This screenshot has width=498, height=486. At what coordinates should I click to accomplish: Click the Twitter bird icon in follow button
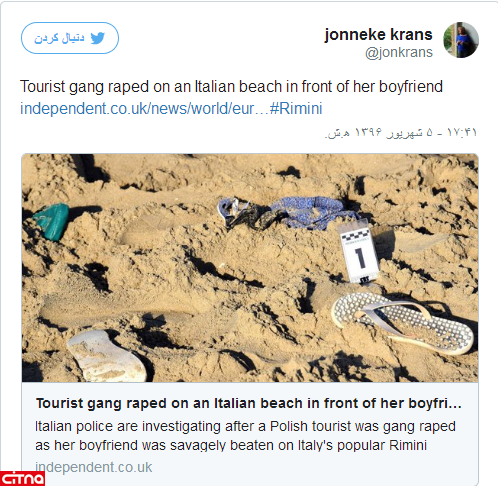pos(98,38)
